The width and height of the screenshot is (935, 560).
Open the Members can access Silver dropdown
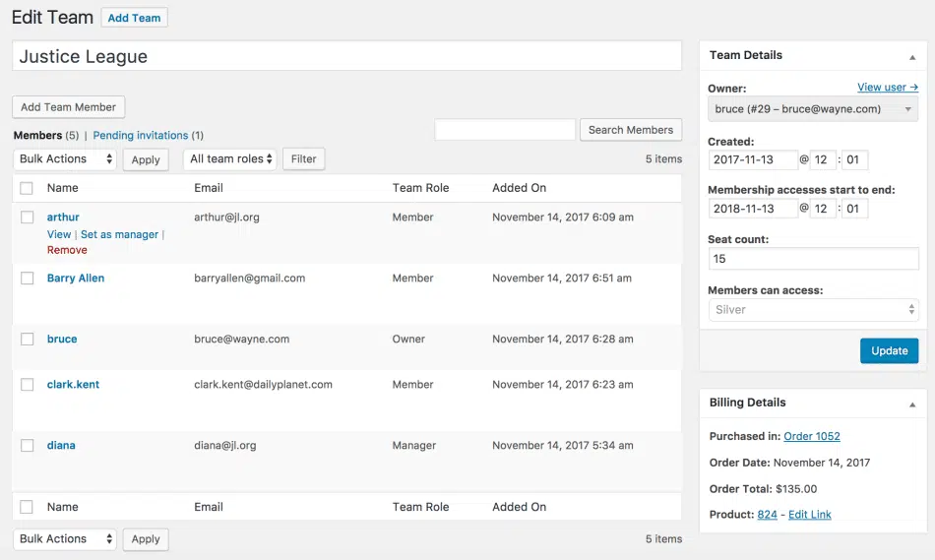[x=813, y=309]
